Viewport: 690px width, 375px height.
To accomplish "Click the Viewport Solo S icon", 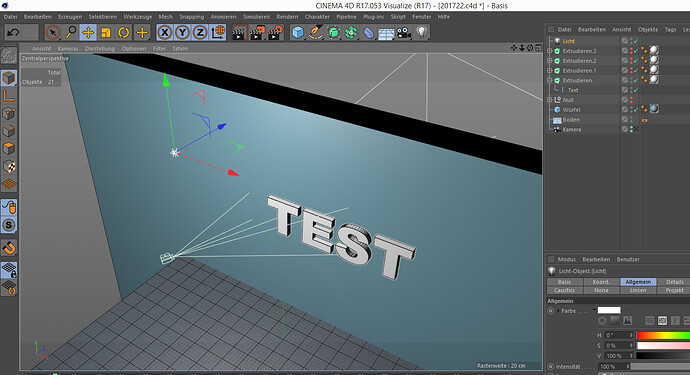I will [x=9, y=225].
